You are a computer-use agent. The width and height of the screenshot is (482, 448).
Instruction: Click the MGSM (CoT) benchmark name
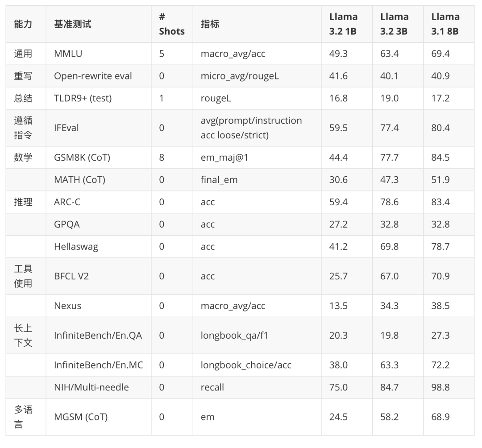(x=76, y=416)
